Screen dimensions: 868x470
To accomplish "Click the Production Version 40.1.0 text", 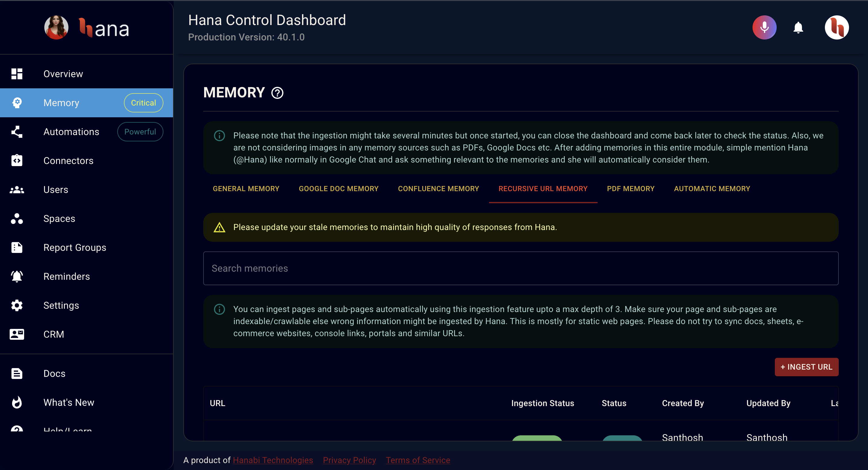I will (246, 37).
